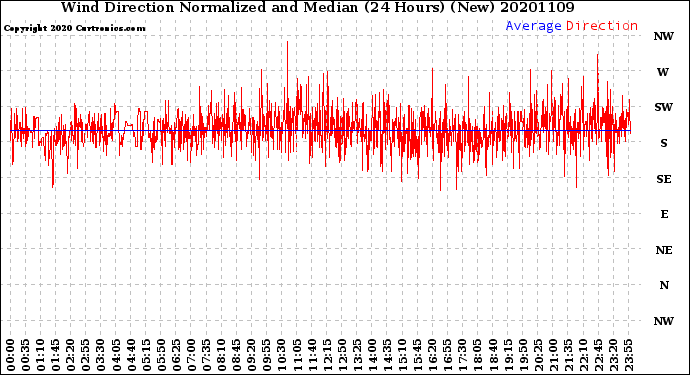Click the 19:50 time label
The height and width of the screenshot is (375, 690).
tap(523, 355)
